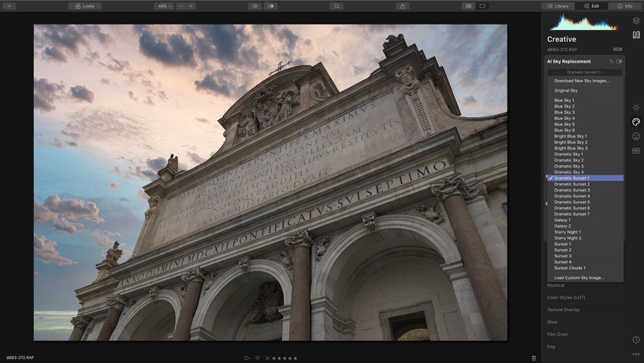Click the fountain photo preview
644x363 pixels.
pyautogui.click(x=270, y=182)
